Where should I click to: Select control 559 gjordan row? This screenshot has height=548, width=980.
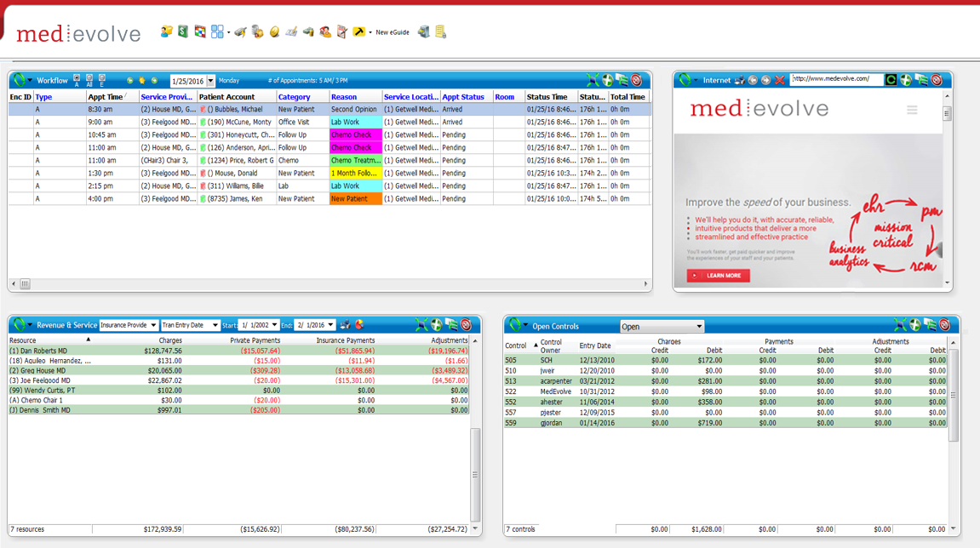pos(725,423)
